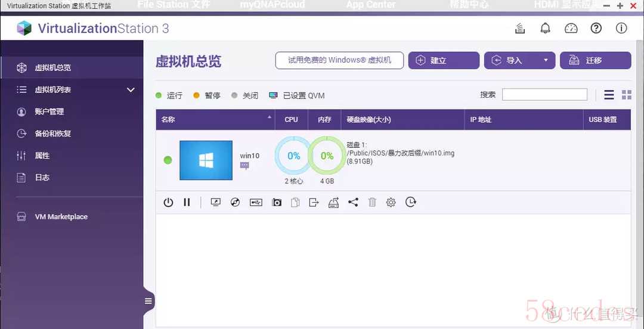
Task: Open the background tasks icon in header
Action: (x=521, y=29)
